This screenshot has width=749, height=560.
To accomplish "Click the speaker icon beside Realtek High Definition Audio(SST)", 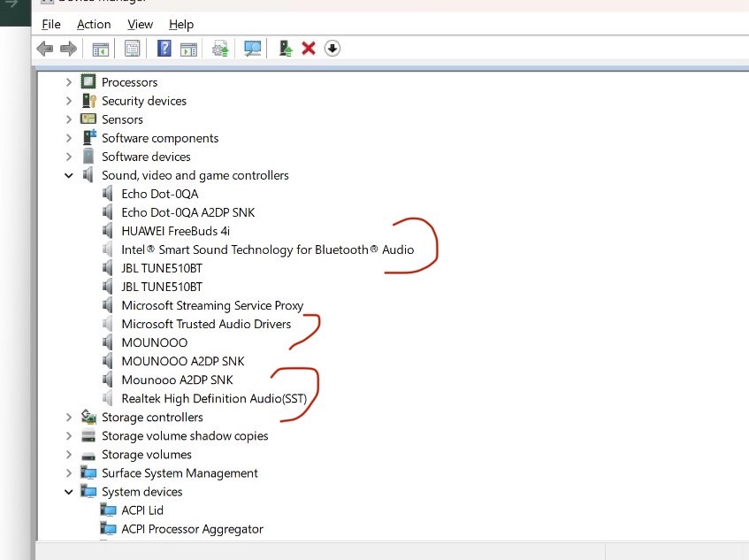I will [x=108, y=398].
